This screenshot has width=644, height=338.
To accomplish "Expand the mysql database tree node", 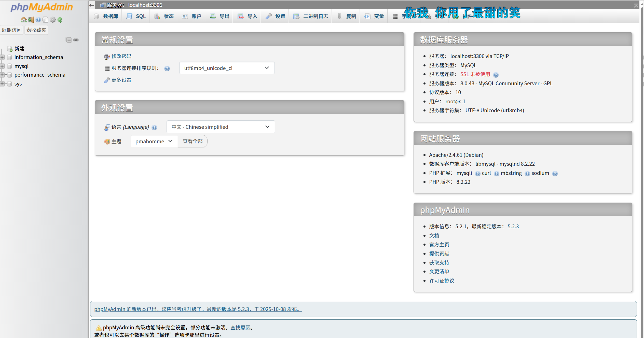I will coord(2,66).
